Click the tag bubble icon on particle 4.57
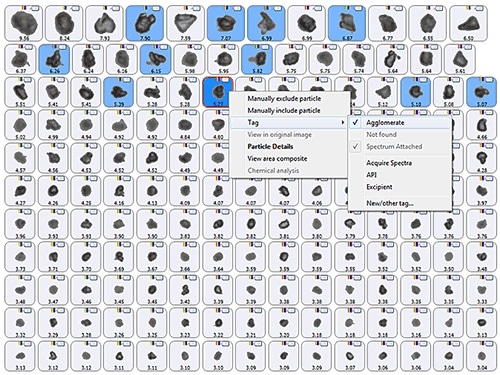 tap(28, 146)
